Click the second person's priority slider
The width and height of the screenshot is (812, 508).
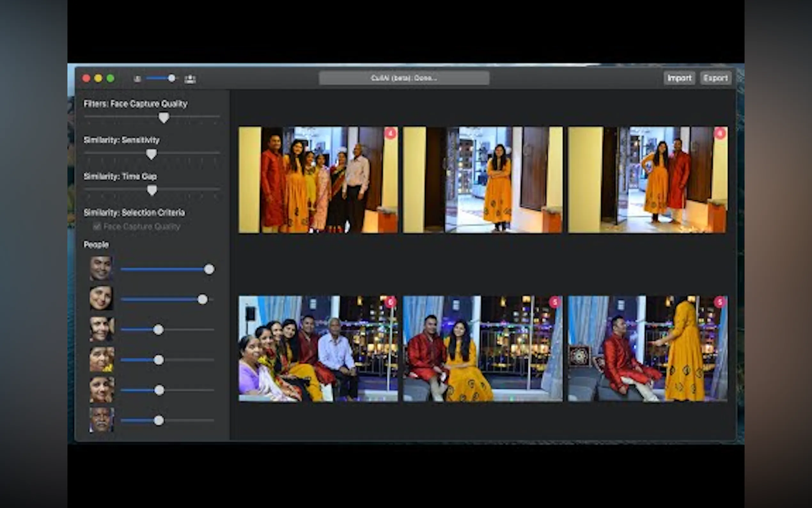click(x=202, y=299)
